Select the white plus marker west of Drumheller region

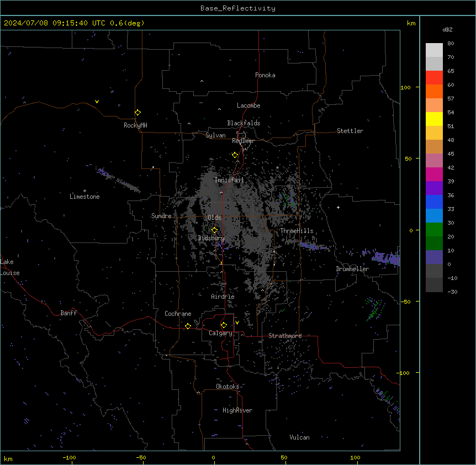click(338, 207)
